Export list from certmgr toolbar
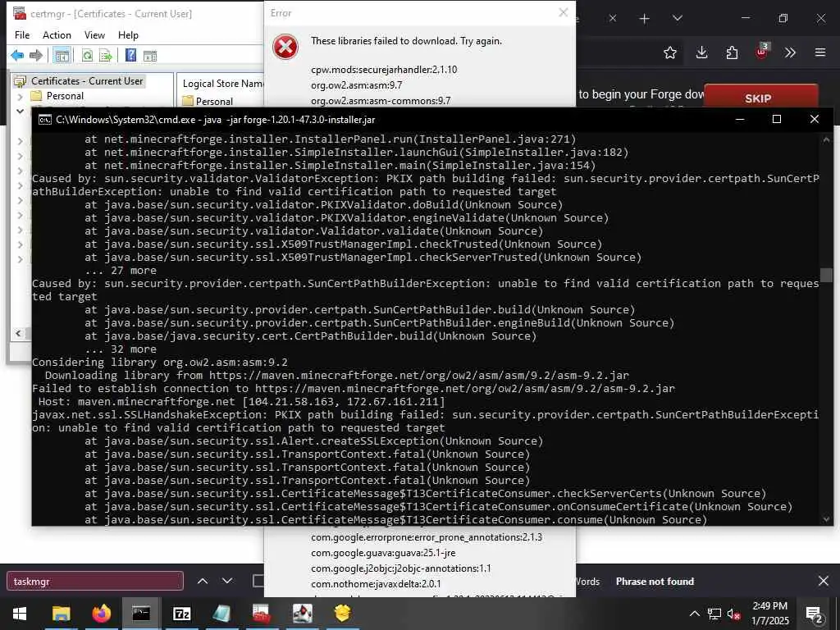Image resolution: width=840 pixels, height=630 pixels. [x=106, y=55]
